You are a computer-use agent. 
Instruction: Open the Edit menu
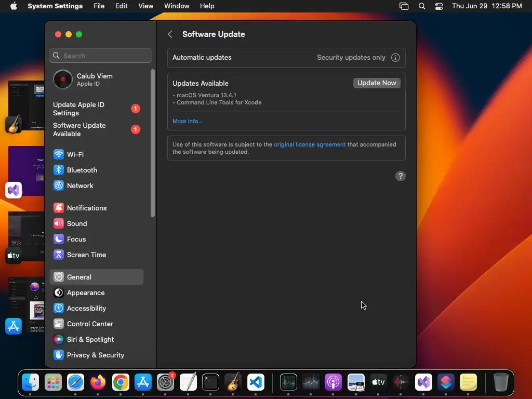pyautogui.click(x=121, y=6)
